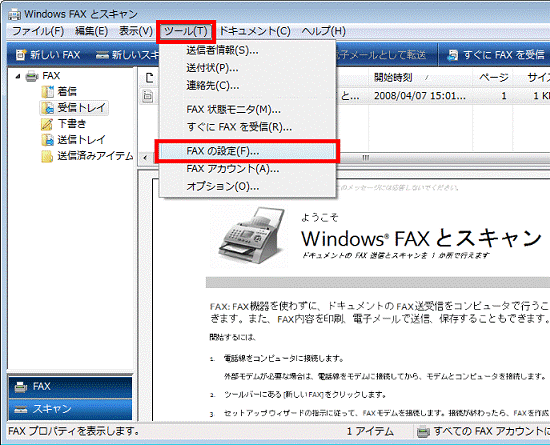Click the scanner icon beside 新しいスキャン
This screenshot has width=550, height=445.
click(x=102, y=55)
